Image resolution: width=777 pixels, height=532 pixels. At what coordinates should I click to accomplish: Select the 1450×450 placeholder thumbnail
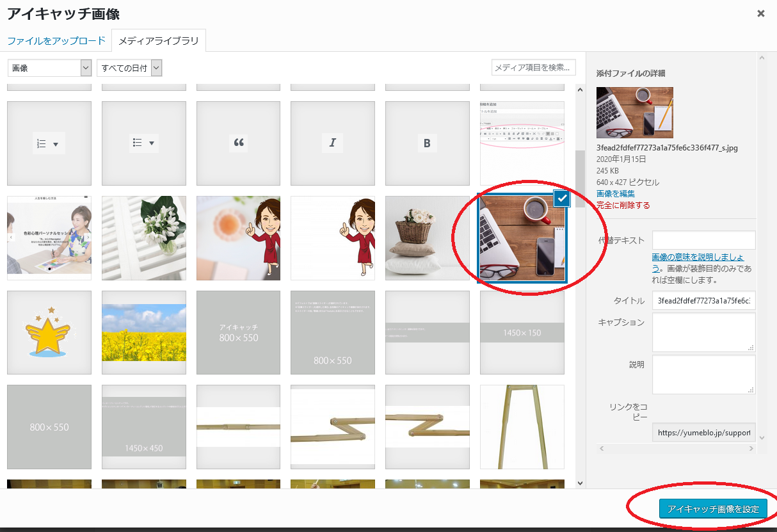144,427
